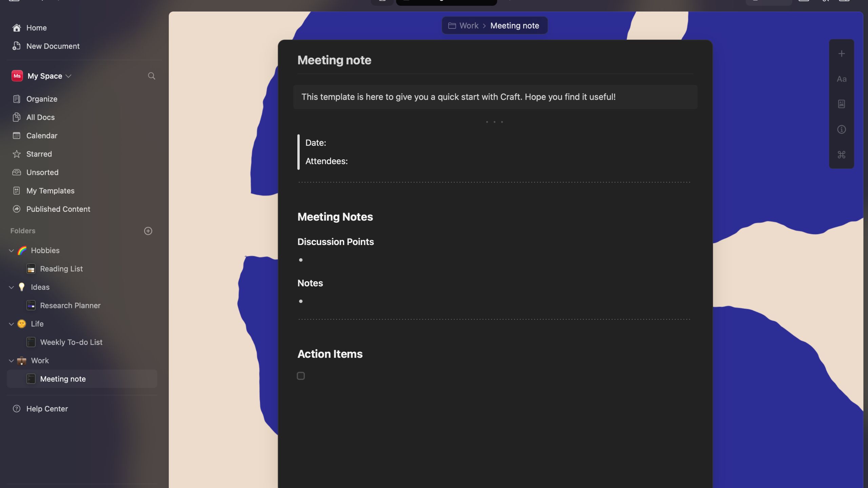Open text style options via Aa icon

click(842, 79)
